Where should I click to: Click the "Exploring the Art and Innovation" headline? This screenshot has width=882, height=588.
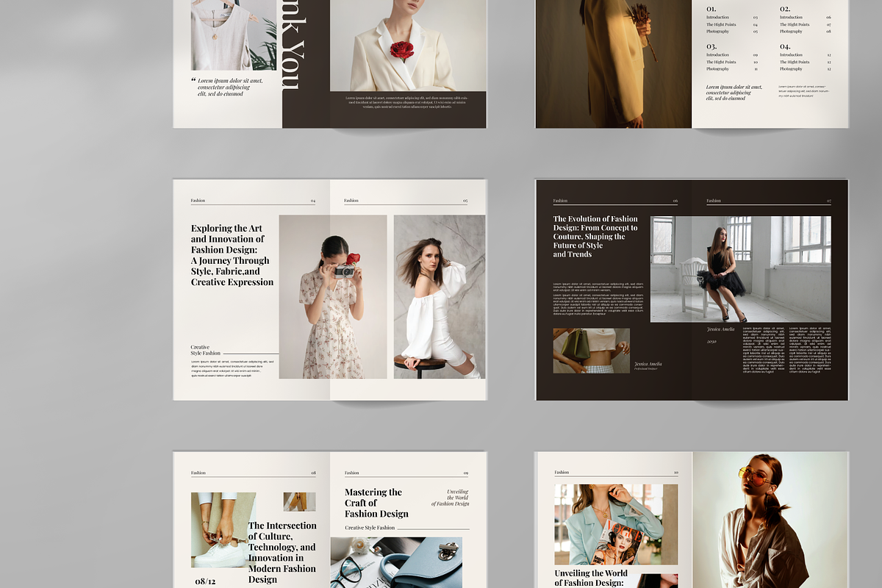tap(232, 255)
